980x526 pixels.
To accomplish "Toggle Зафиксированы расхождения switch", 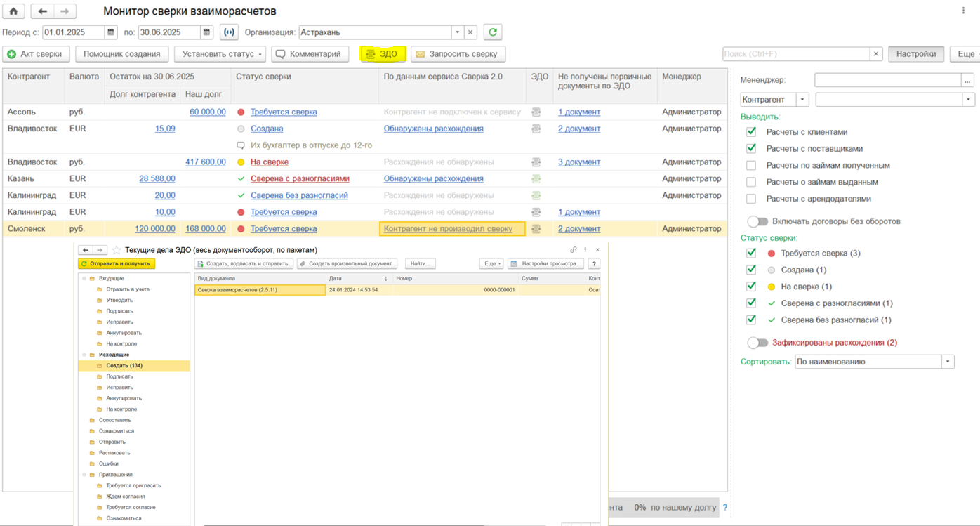I will [757, 343].
